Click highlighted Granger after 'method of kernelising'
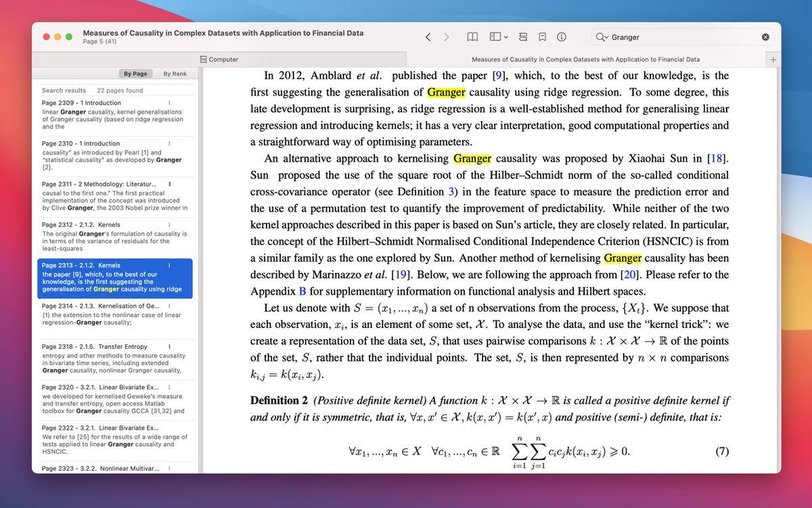The width and height of the screenshot is (812, 508). [623, 258]
